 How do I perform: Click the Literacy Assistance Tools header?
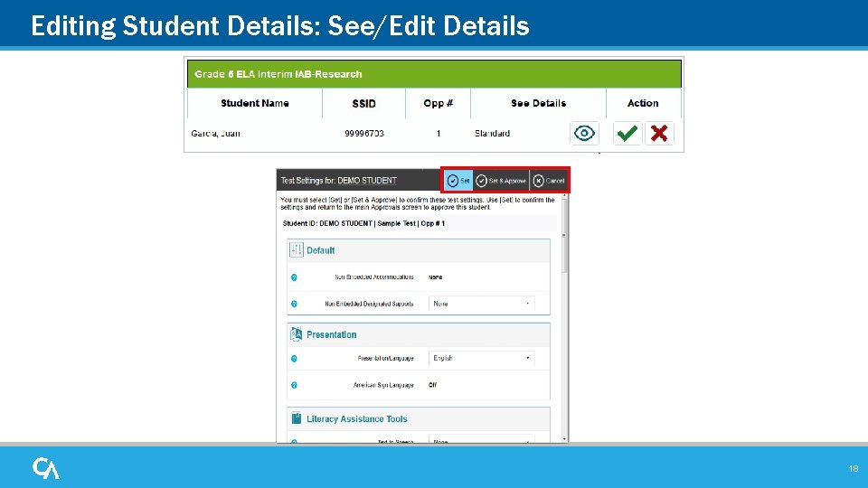[x=419, y=418]
